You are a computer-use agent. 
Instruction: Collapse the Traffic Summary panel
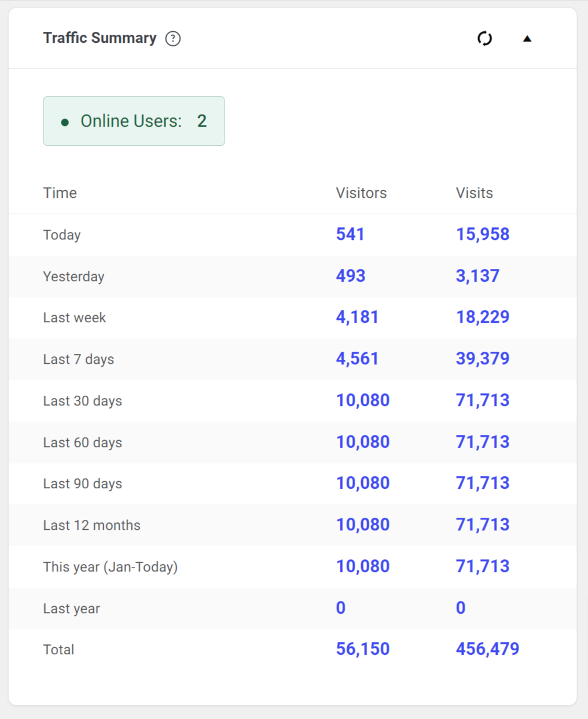527,39
